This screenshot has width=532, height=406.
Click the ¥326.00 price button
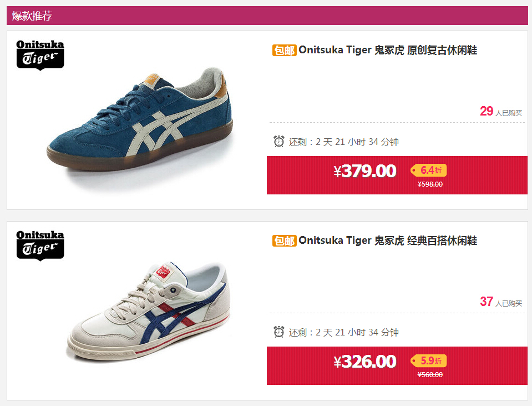coord(364,362)
